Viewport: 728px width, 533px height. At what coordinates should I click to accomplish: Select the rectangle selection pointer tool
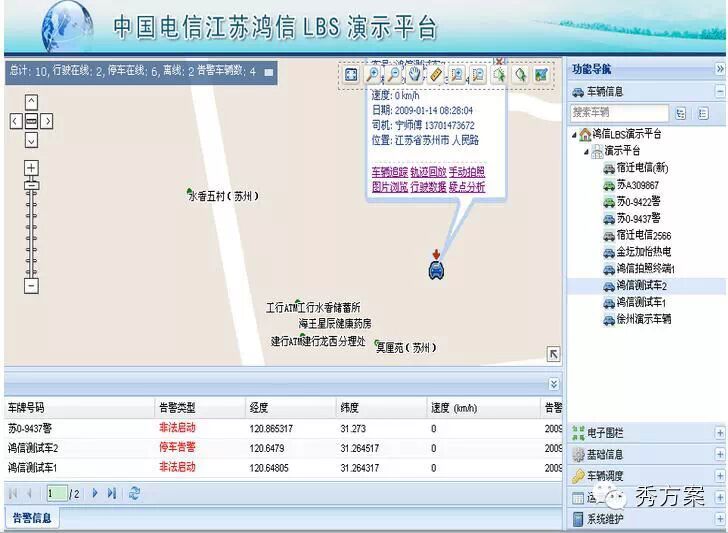click(499, 75)
